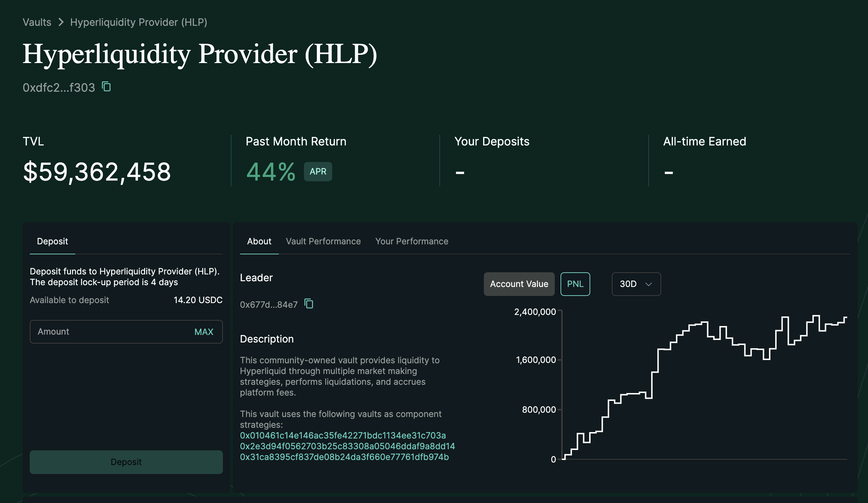Open the 30D time range dropdown
Image resolution: width=868 pixels, height=503 pixels.
point(636,284)
